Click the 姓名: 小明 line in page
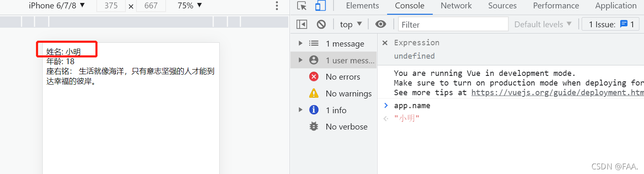The image size is (644, 174). (x=63, y=52)
